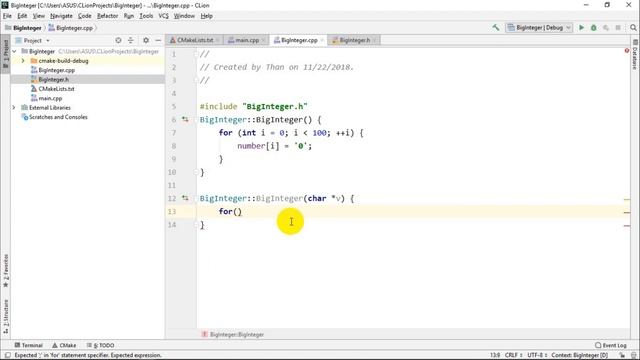The image size is (640, 360).
Task: Select main.cpp in project tree
Action: tap(50, 98)
